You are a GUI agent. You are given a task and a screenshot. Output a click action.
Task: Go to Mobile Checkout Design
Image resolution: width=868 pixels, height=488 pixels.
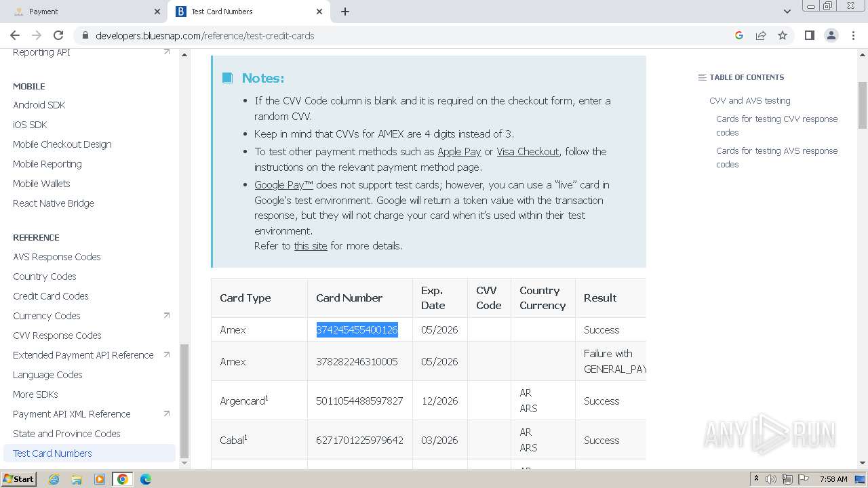62,144
